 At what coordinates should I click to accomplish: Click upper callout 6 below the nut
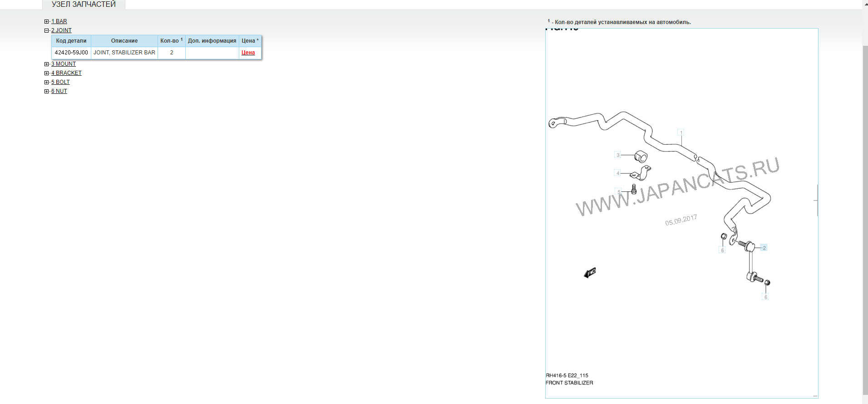pyautogui.click(x=722, y=250)
